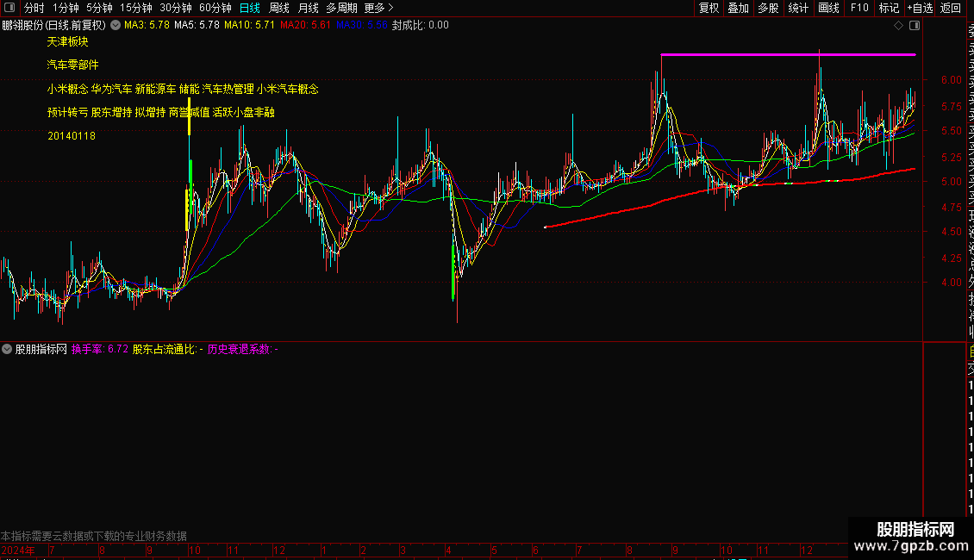The height and width of the screenshot is (560, 974).
Task: Open F10 company info
Action: pyautogui.click(x=859, y=8)
